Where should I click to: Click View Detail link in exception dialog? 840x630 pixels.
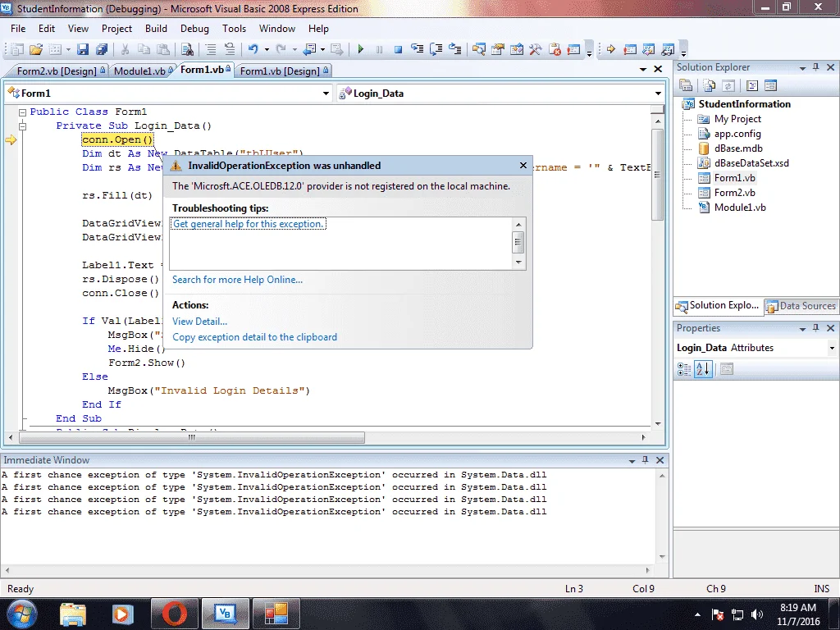(199, 322)
